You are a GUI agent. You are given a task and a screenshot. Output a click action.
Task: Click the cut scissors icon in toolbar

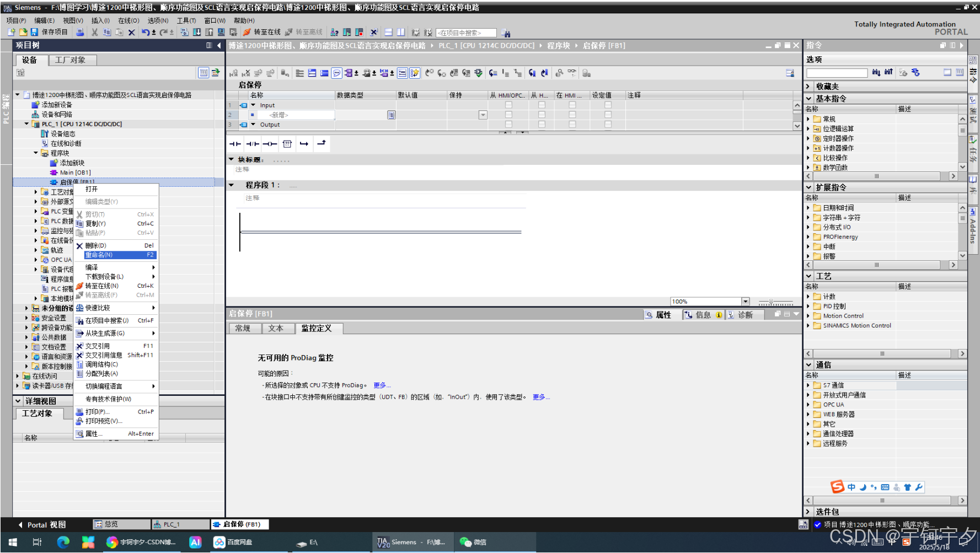[94, 33]
